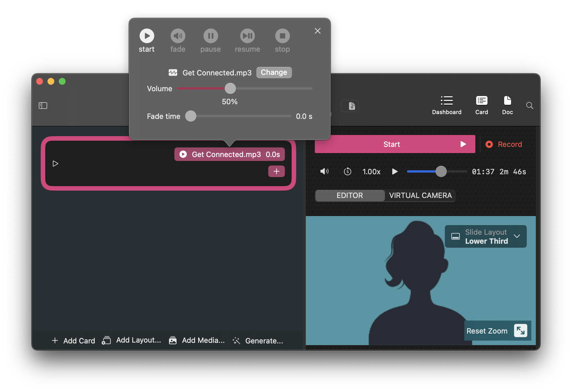The width and height of the screenshot is (572, 392).
Task: Open the Generate... menu
Action: coord(258,341)
